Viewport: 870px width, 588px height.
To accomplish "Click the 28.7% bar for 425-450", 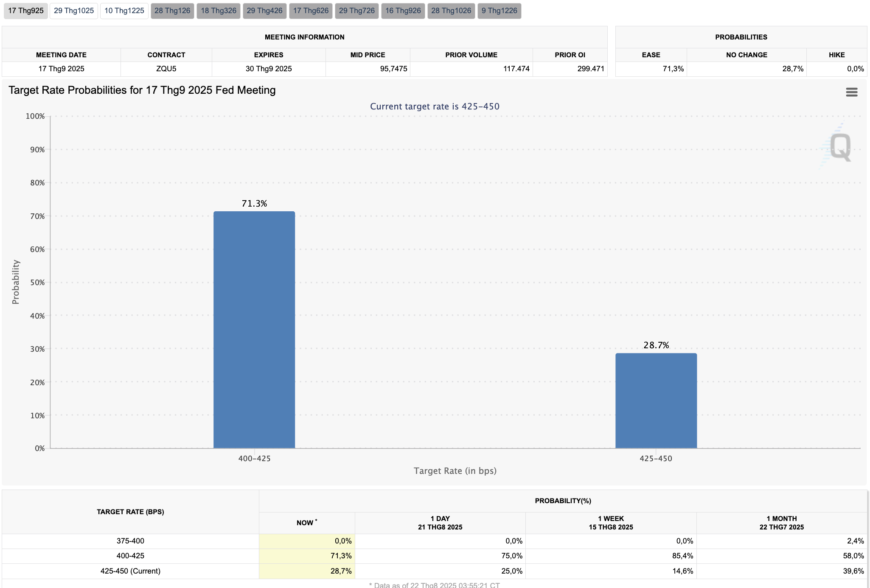I will (656, 400).
